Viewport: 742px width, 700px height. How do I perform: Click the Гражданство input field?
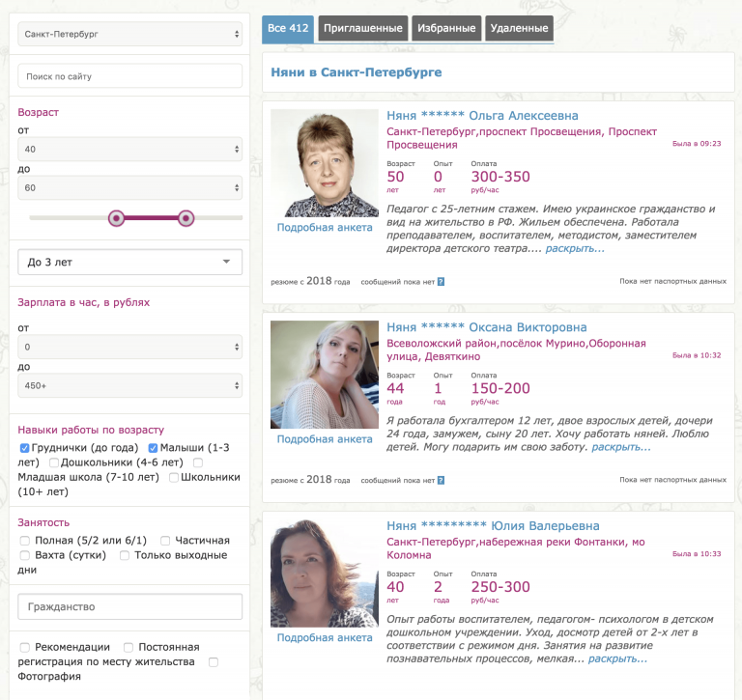130,606
